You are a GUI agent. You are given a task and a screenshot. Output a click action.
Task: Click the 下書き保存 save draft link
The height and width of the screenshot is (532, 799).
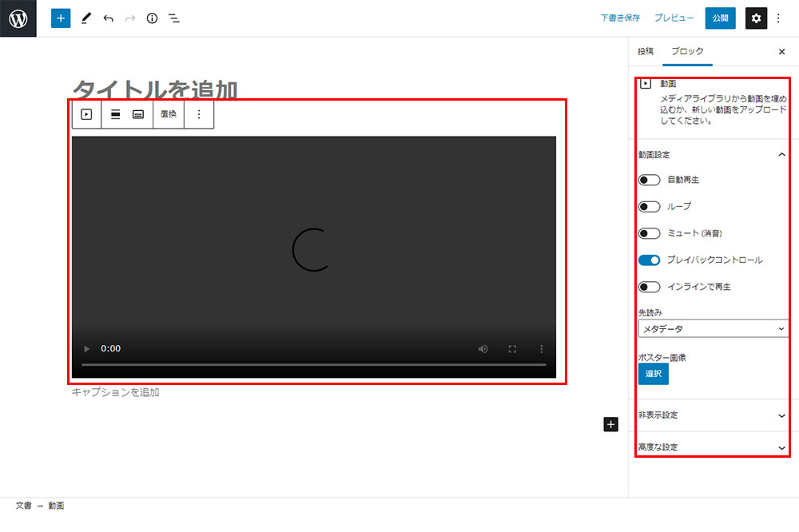(620, 18)
